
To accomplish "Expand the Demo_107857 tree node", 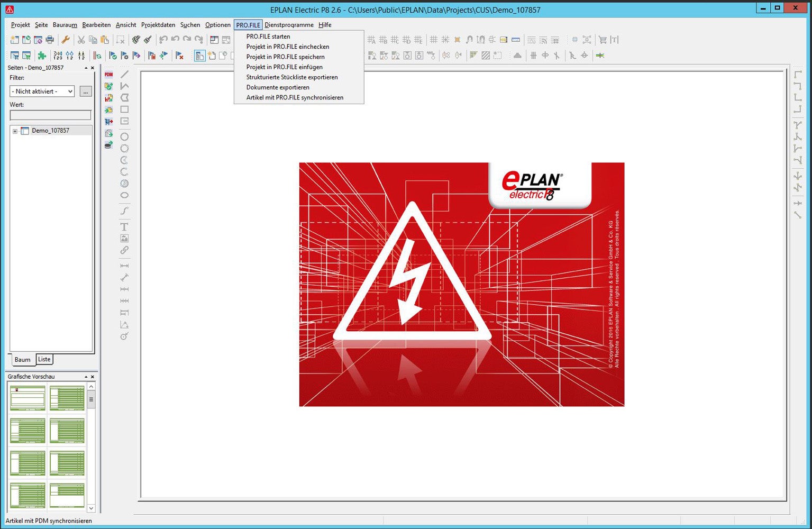I will [15, 131].
